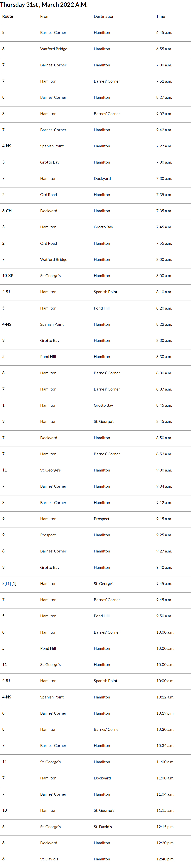This screenshot has height=868, width=191.
Task: Click the Prospect destination cell
Action: click(101, 519)
